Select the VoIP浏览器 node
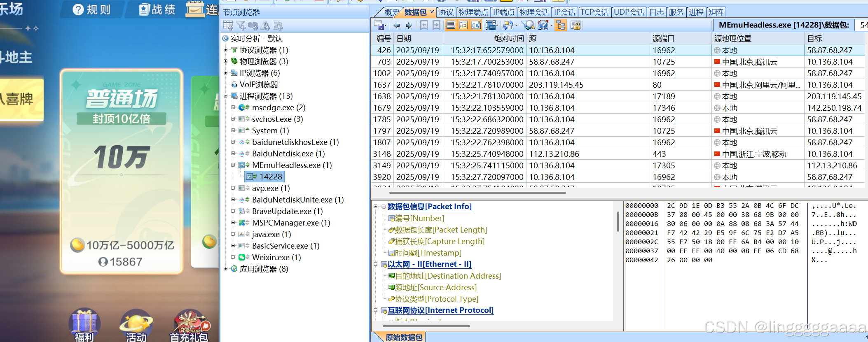The image size is (868, 342). 259,84
